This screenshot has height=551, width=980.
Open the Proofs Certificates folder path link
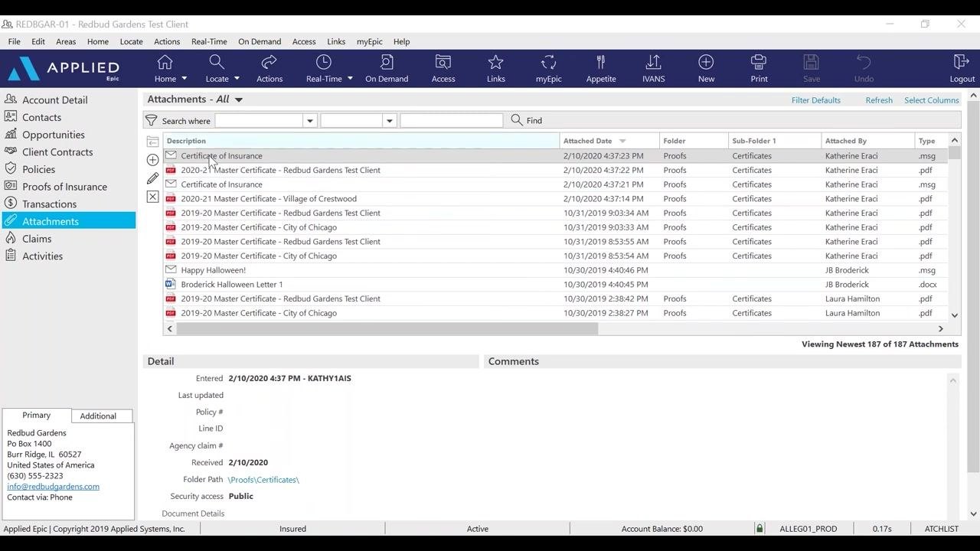point(263,480)
